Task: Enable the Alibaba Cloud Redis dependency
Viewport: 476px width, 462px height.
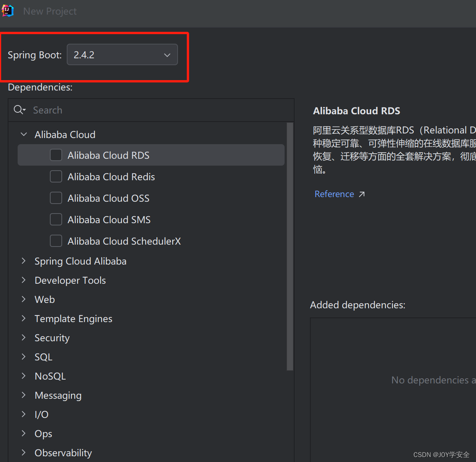Action: (56, 176)
